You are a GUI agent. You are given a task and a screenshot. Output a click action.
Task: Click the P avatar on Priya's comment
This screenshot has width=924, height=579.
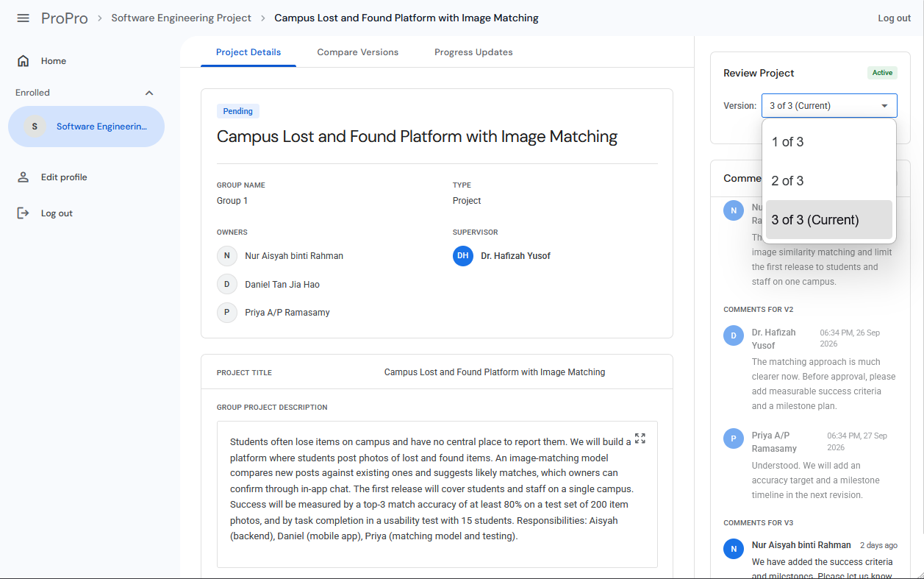[734, 439]
